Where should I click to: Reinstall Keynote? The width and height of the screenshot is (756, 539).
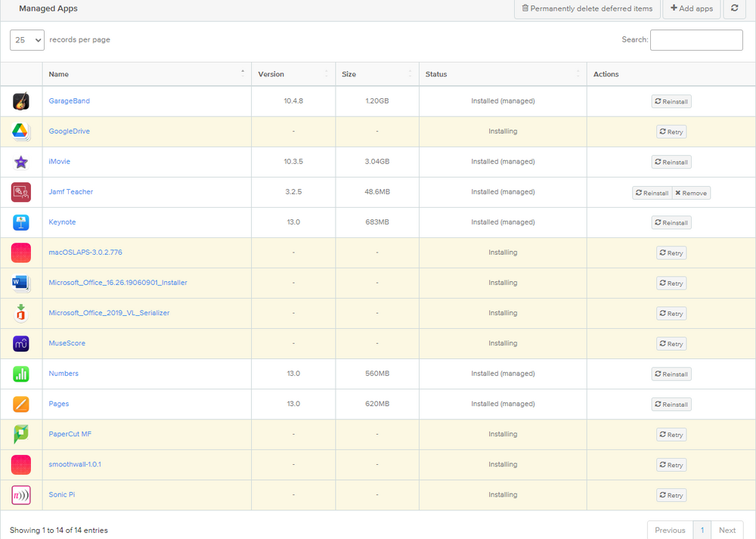click(671, 223)
